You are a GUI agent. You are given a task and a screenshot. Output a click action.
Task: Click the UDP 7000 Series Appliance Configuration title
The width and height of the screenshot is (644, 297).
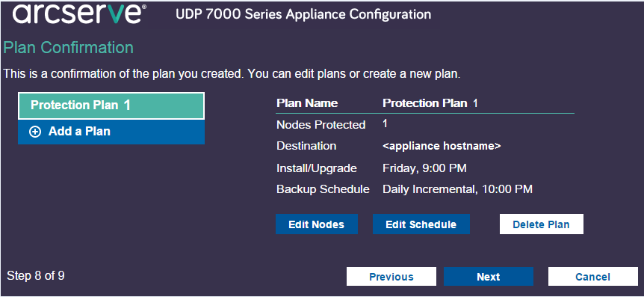point(303,14)
